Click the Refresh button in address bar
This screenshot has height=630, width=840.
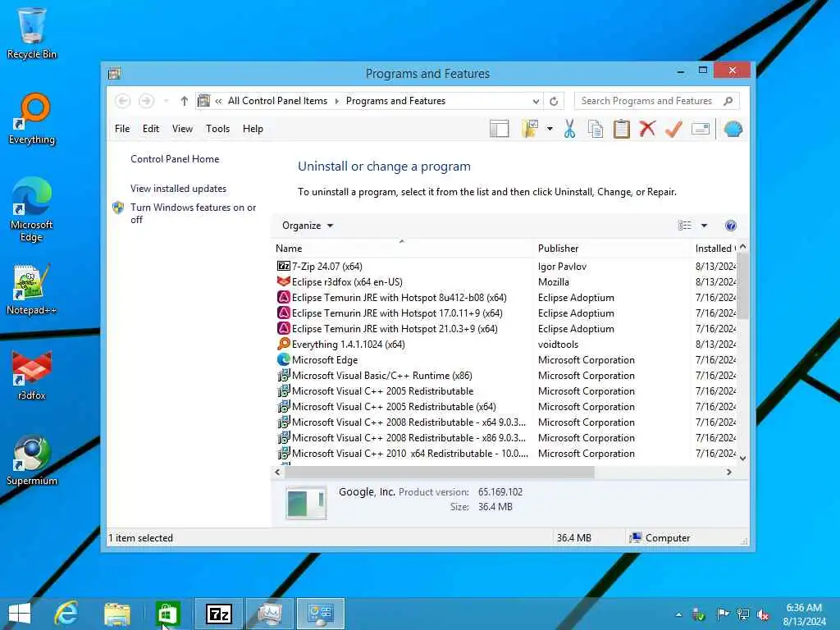(554, 101)
